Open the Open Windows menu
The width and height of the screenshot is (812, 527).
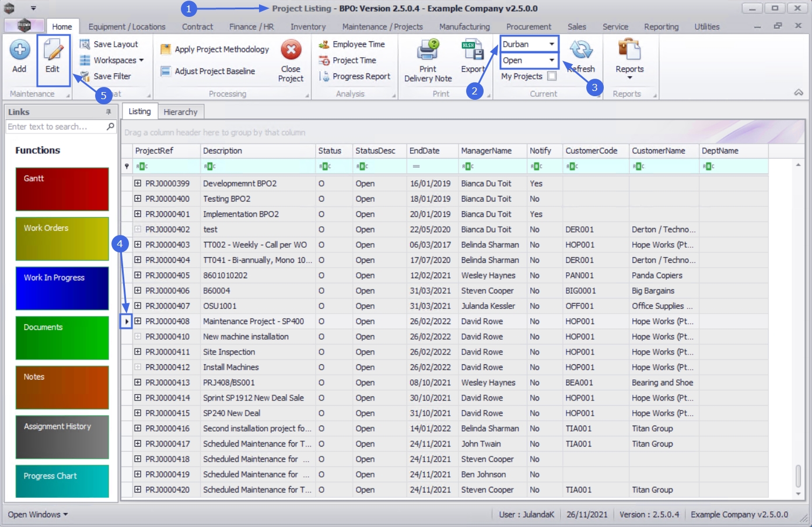coord(38,515)
